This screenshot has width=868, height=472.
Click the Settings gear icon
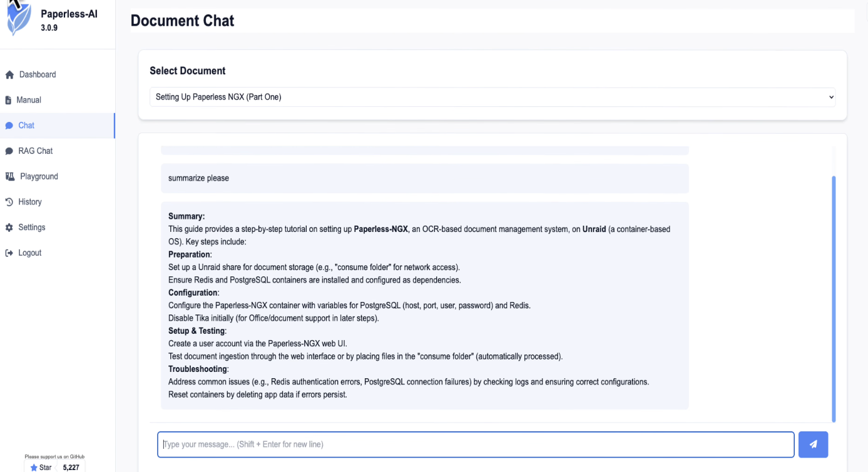[x=9, y=228]
